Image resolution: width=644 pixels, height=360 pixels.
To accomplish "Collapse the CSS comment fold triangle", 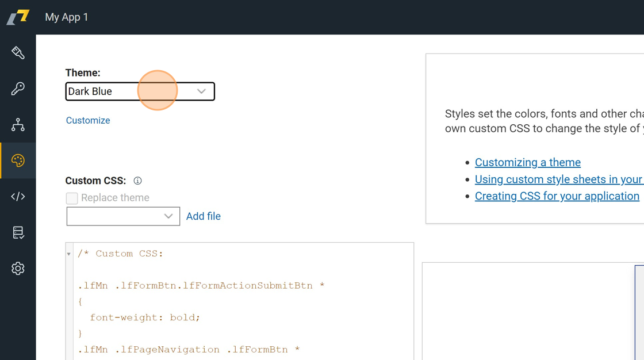I will pyautogui.click(x=69, y=254).
